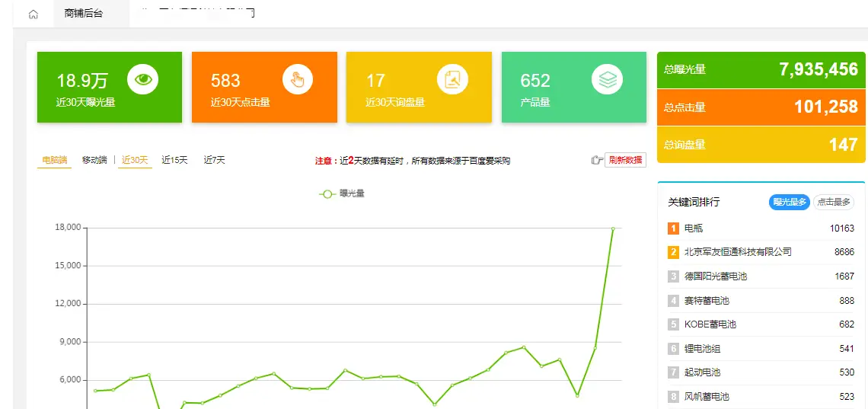Click the 总点击量 total row

point(761,107)
